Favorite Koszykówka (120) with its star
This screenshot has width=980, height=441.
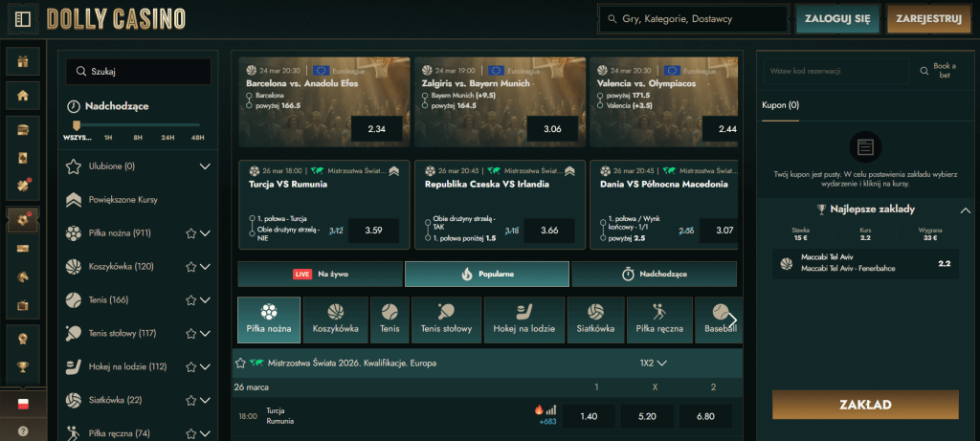191,267
